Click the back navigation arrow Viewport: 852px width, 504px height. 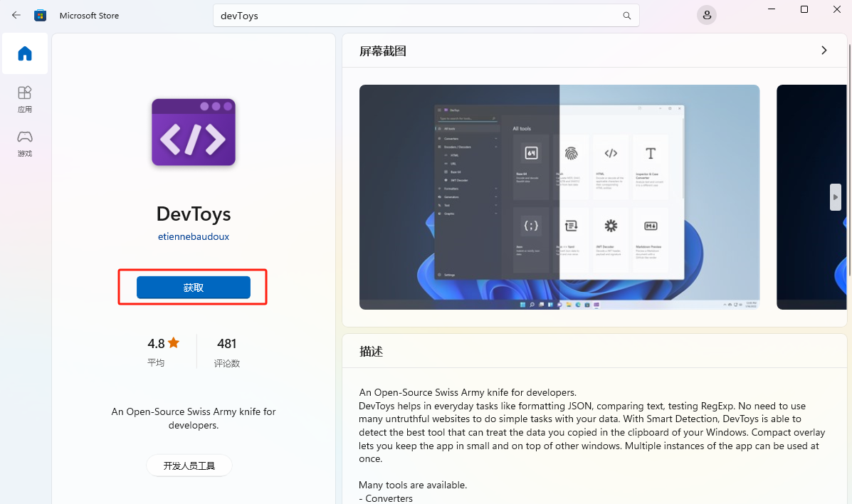16,14
